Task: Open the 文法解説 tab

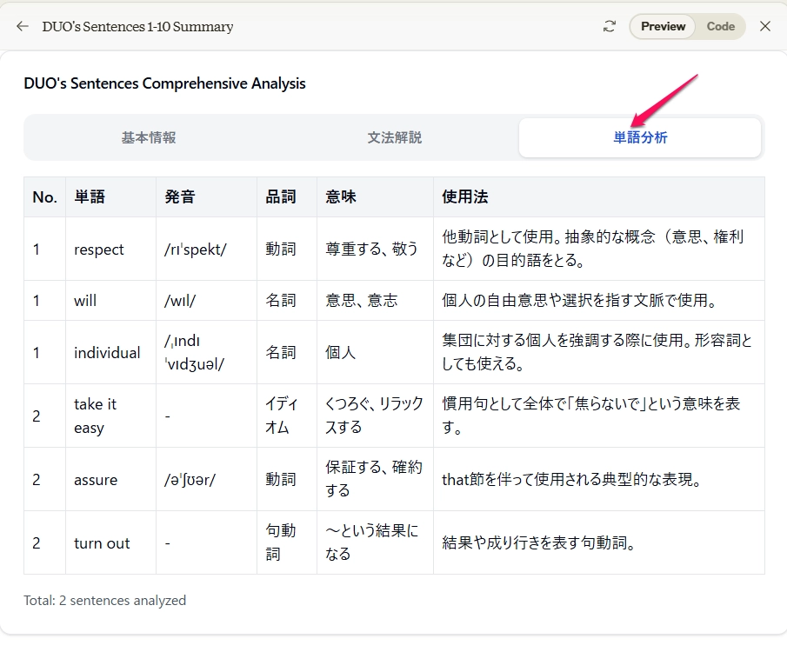Action: (395, 137)
